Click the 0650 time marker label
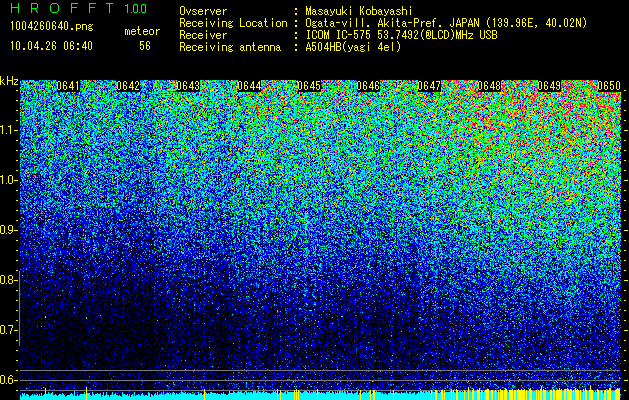 point(609,86)
